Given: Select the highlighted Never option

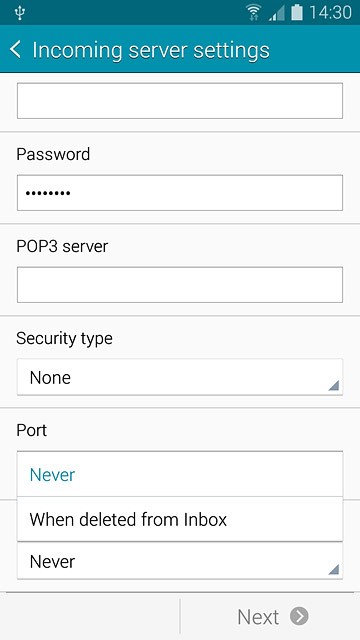Looking at the screenshot, I should click(180, 474).
